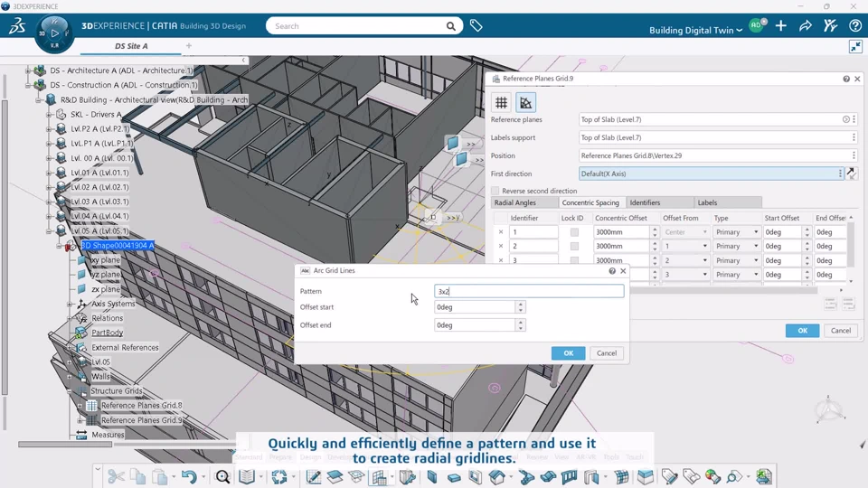Click OK in Reference Planes Grid.9 dialog
868x488 pixels.
click(x=802, y=331)
